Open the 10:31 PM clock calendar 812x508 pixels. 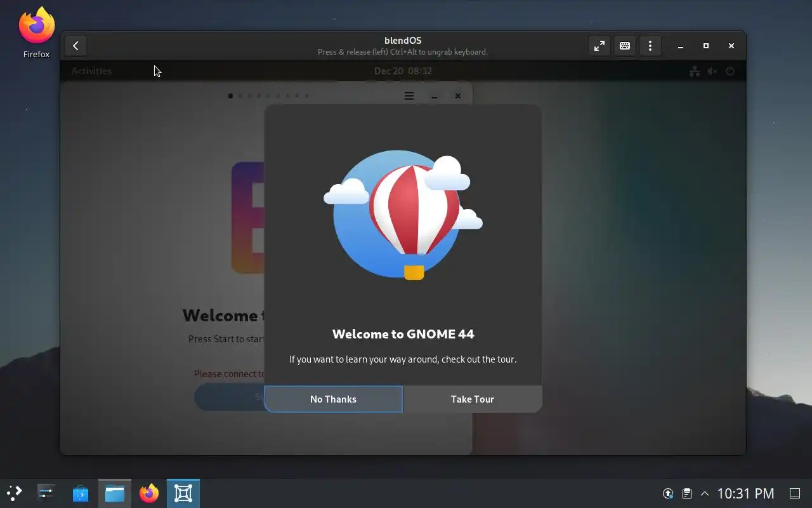click(x=745, y=493)
